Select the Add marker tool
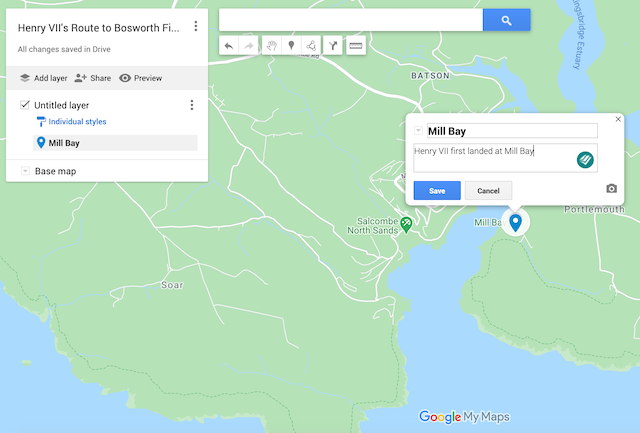The width and height of the screenshot is (640, 433). pos(291,45)
